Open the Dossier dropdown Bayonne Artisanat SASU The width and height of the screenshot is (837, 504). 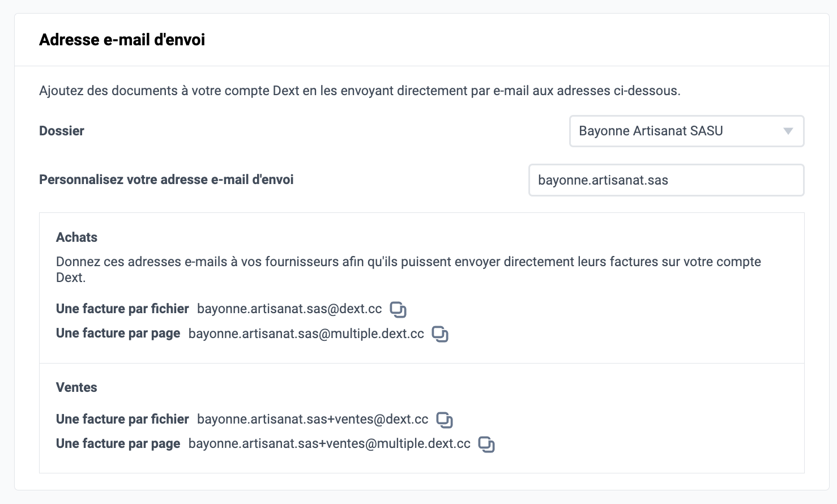686,131
